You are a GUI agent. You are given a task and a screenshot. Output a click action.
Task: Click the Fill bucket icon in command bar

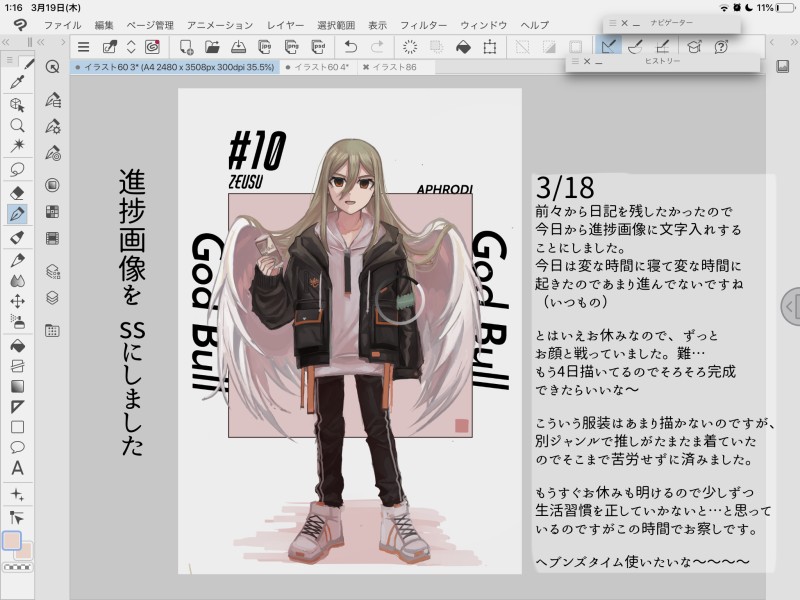tap(463, 47)
